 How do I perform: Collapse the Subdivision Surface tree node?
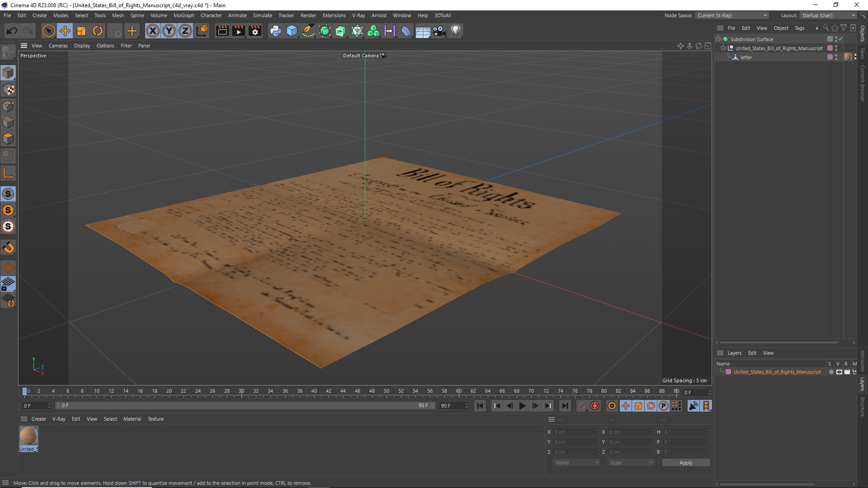(x=718, y=39)
